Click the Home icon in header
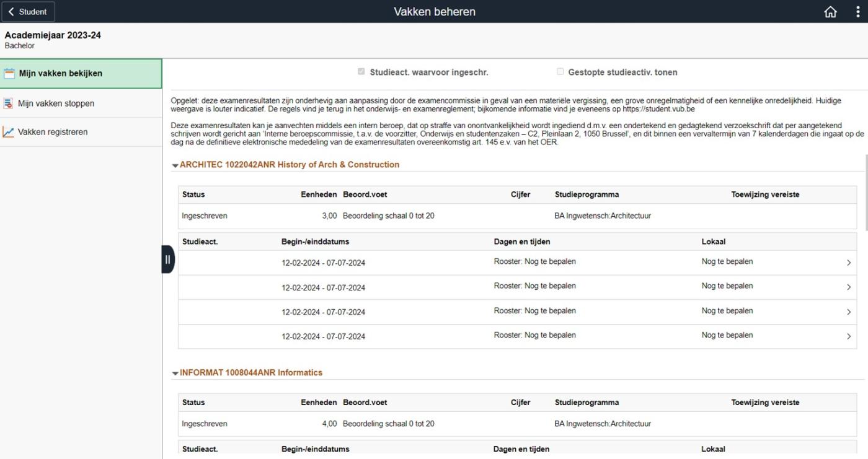This screenshot has width=868, height=459. pyautogui.click(x=830, y=12)
